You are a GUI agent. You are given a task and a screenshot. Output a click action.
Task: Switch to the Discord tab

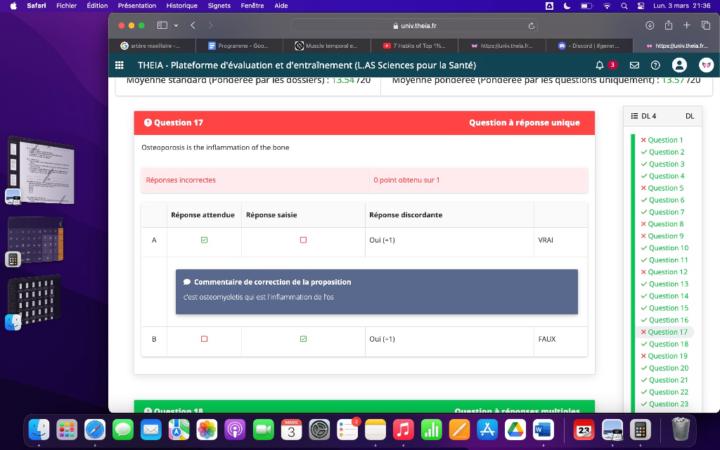tap(596, 46)
